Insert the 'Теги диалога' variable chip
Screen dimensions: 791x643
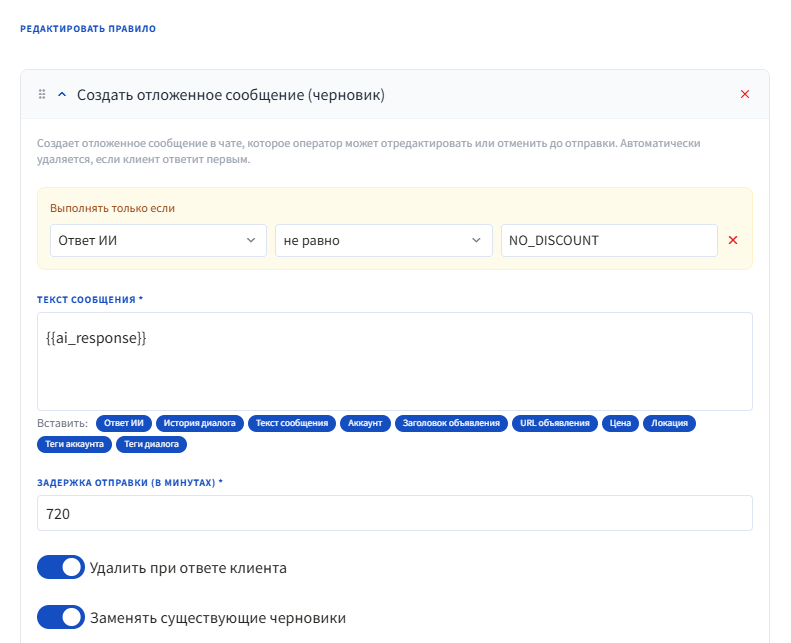coord(152,444)
